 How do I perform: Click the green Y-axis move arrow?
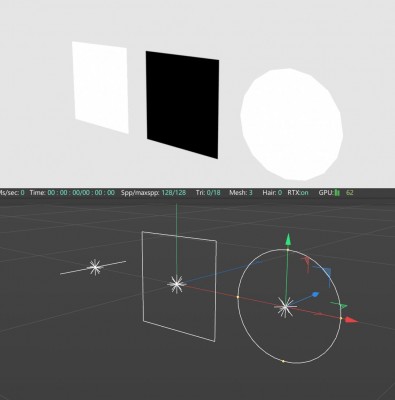click(288, 240)
